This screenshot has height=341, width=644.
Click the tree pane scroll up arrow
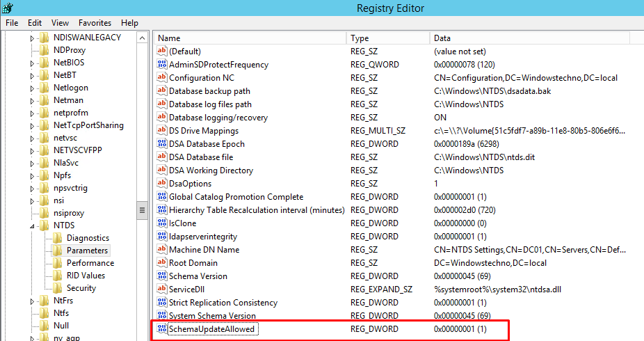click(142, 38)
